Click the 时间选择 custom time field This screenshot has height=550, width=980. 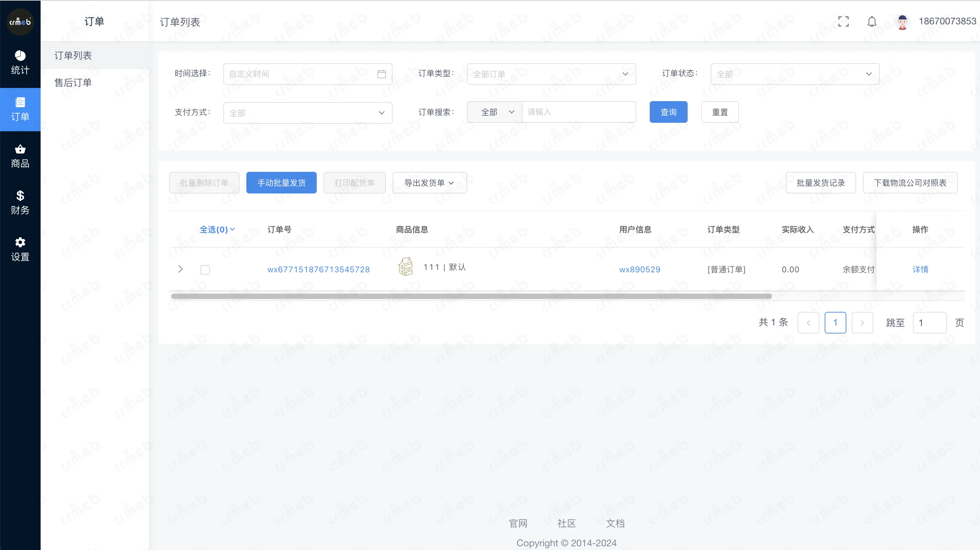pyautogui.click(x=308, y=74)
